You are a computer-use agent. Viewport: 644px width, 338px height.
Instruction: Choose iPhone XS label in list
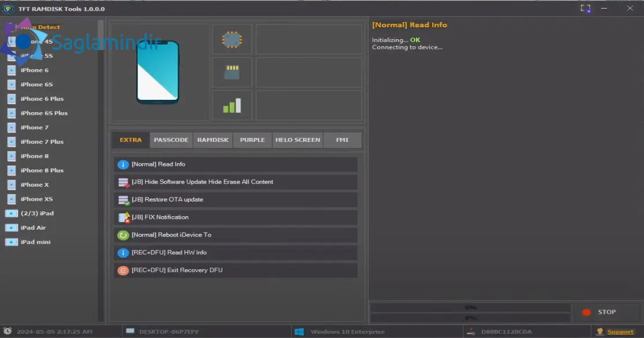(36, 199)
